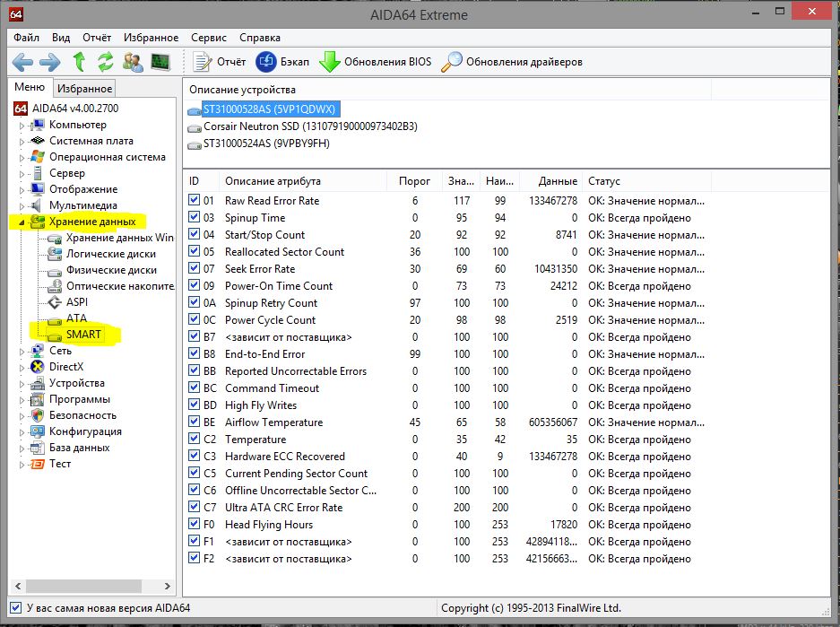Viewport: 840px width, 627px height.
Task: Toggle the Reallocated Sector Count checkbox
Action: [194, 251]
